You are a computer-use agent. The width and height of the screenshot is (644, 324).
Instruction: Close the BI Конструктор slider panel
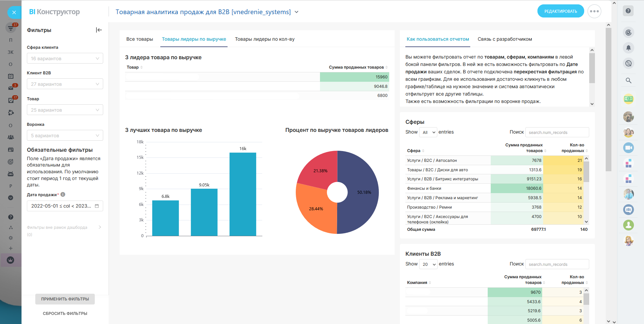coord(14,12)
